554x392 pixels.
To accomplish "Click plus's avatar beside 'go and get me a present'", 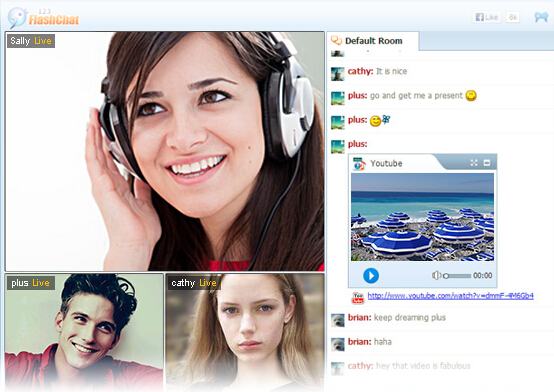I will point(337,98).
